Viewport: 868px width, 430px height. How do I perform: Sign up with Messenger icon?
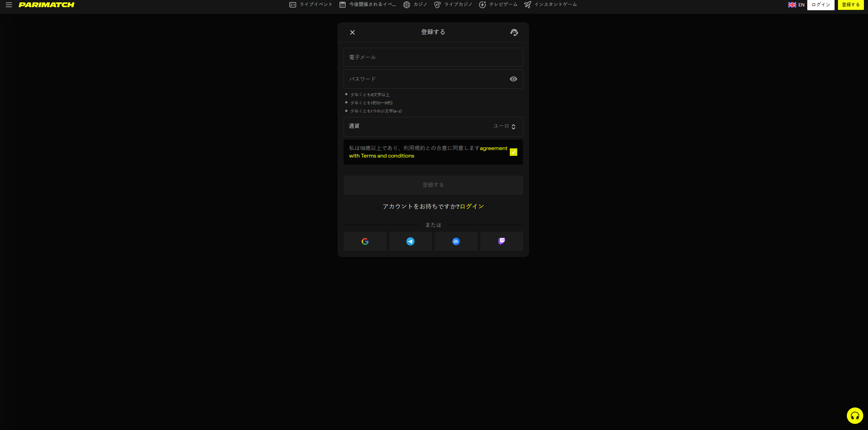tap(456, 241)
